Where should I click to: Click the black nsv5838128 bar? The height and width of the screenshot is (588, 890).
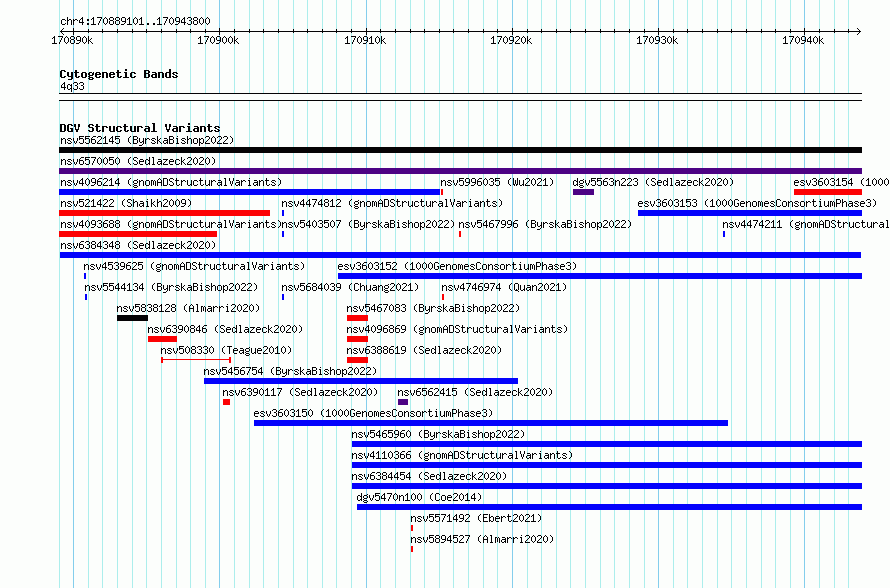click(x=132, y=318)
